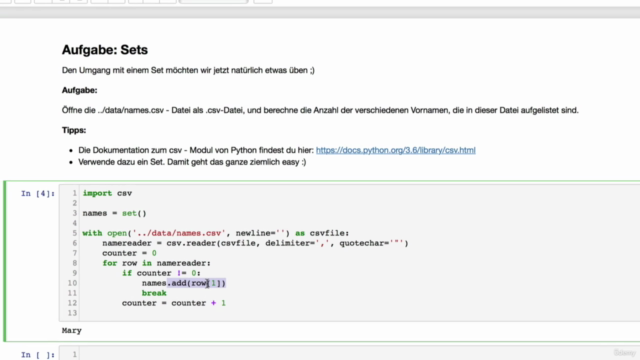Click line number 10 in the gutter

click(72, 283)
